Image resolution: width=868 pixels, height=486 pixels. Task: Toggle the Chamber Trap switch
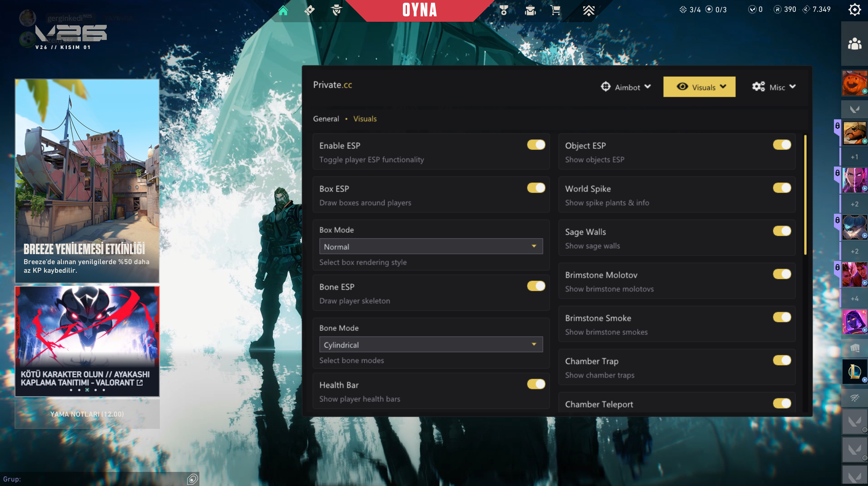coord(782,360)
